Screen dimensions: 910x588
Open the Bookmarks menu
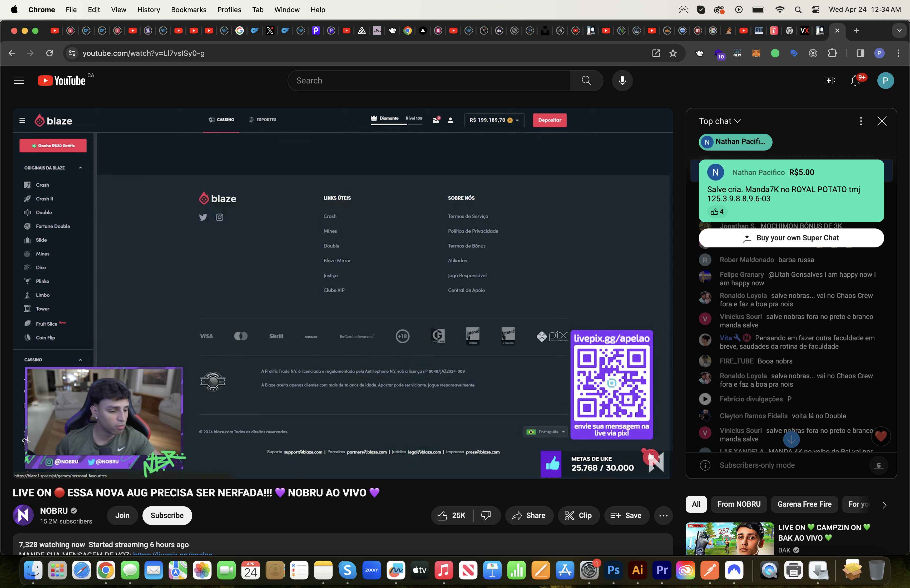pos(189,9)
